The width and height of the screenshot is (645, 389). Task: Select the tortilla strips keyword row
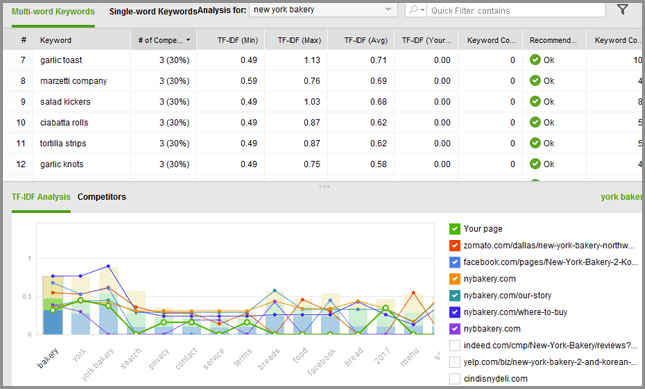[x=322, y=143]
